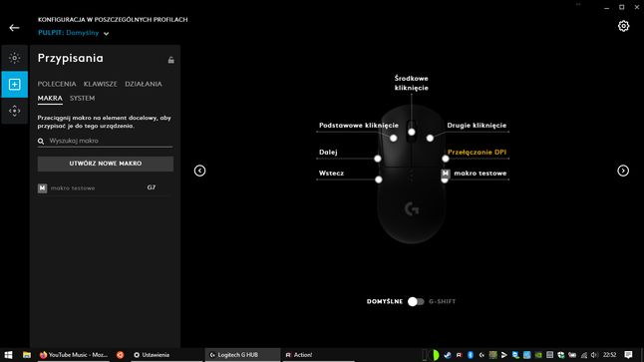This screenshot has width=644, height=362.
Task: Select the Przełączanie DPI button dot
Action: tap(446, 159)
